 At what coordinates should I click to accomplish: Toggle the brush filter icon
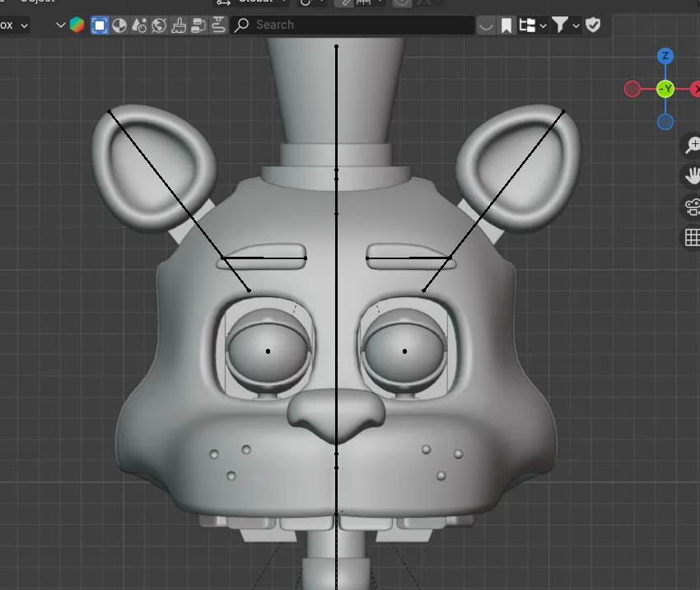click(x=179, y=25)
